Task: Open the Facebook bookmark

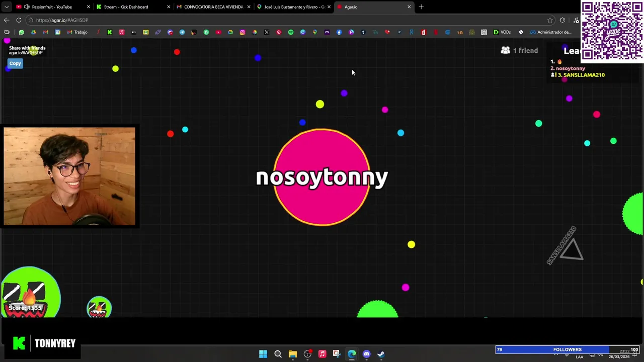Action: pos(339,32)
